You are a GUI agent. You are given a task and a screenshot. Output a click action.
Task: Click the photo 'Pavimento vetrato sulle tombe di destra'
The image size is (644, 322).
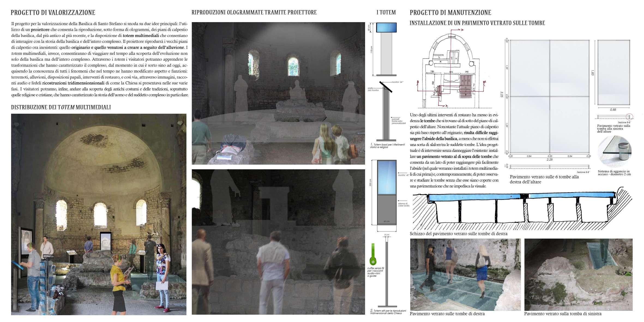coord(465,275)
